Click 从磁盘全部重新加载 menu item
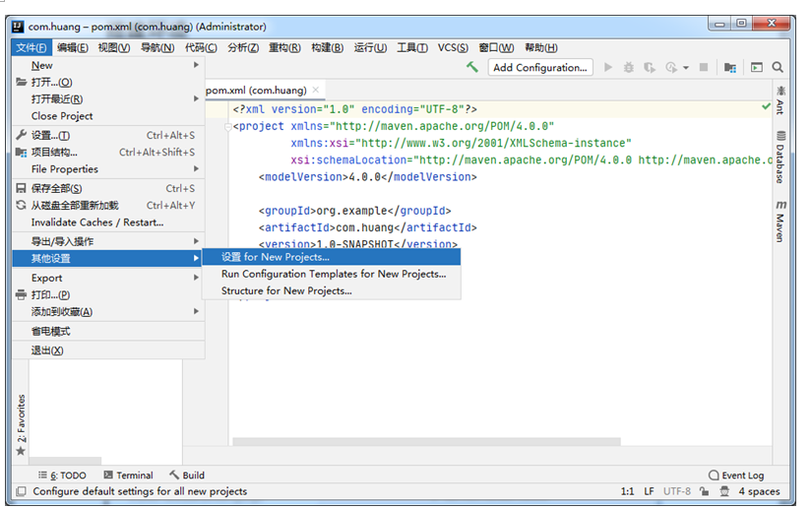 [108, 205]
